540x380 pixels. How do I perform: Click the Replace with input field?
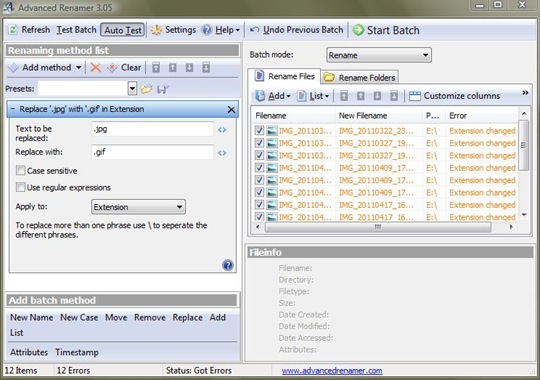(153, 152)
